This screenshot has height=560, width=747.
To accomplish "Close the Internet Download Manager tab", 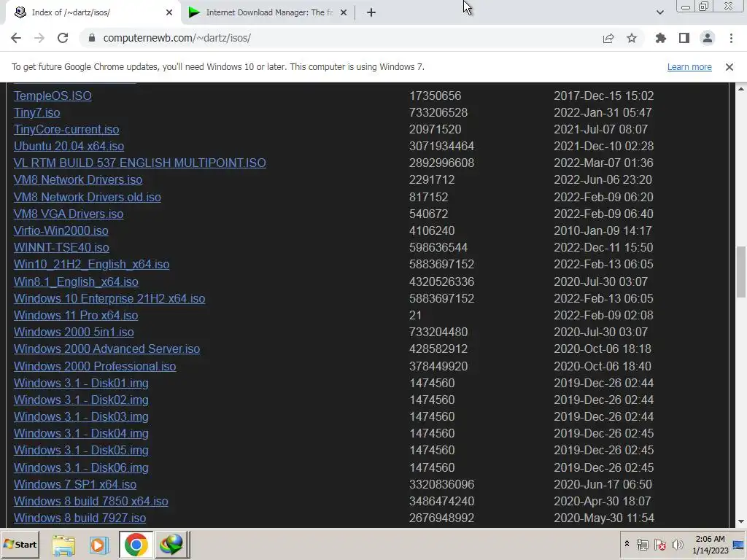I will (x=344, y=13).
